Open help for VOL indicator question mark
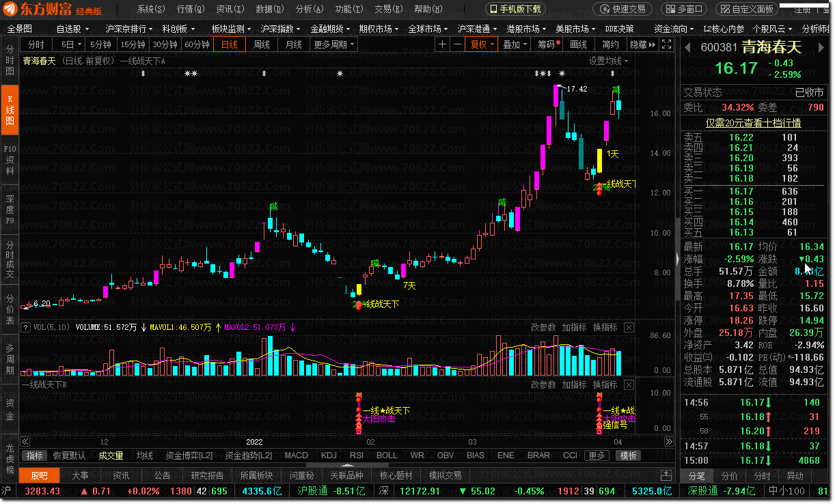 26,328
